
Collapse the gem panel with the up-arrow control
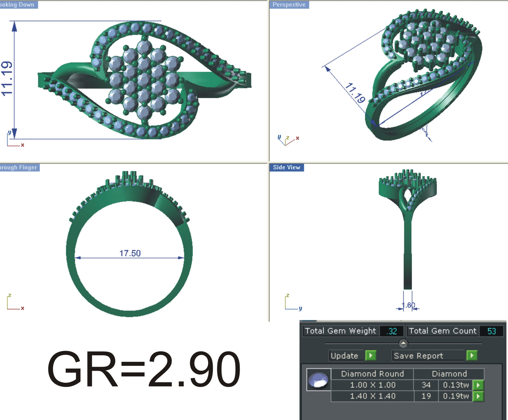point(403,343)
